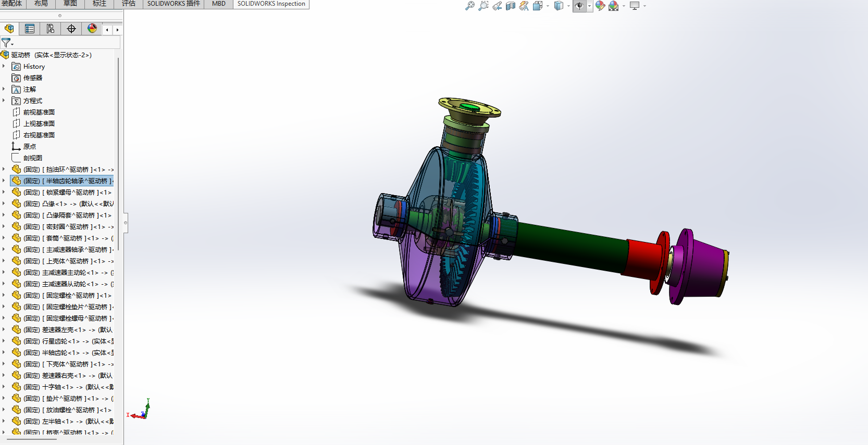Click the Apply Scene icon
The height and width of the screenshot is (445, 868).
[x=614, y=6]
